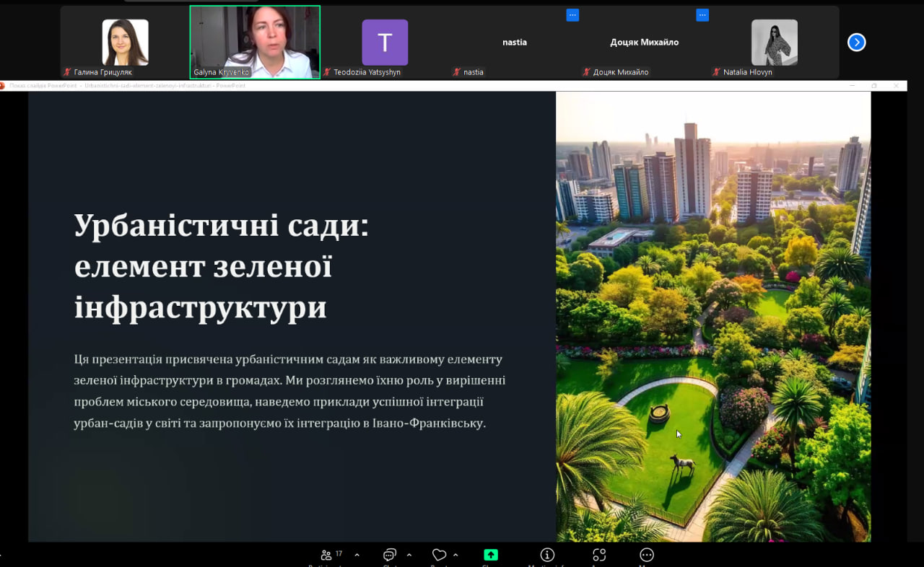
Task: Click muted microphone icon beside Teodoziia Yatsyshyn
Action: pyautogui.click(x=327, y=72)
